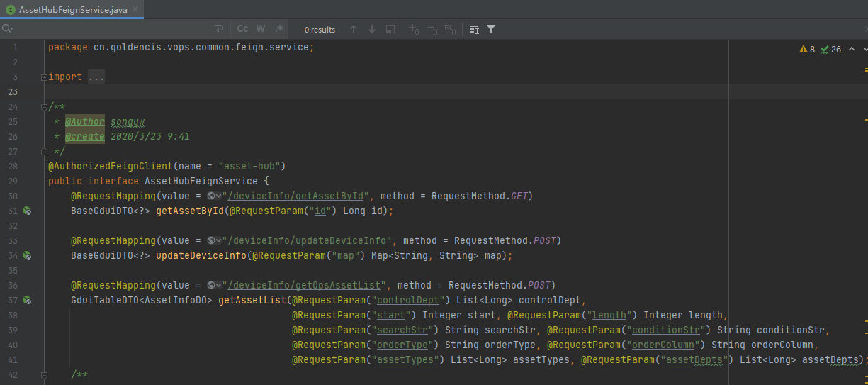Go to next occurrence down arrow

tap(372, 29)
